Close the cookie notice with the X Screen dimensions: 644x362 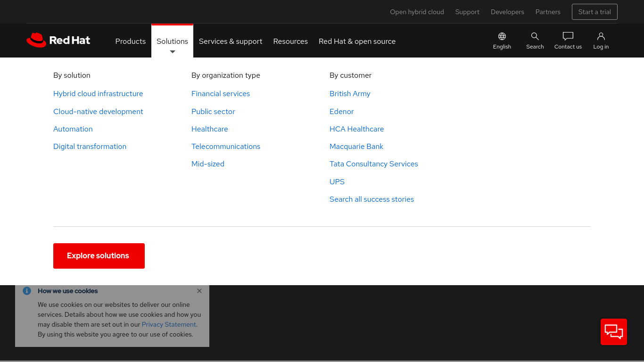199,291
